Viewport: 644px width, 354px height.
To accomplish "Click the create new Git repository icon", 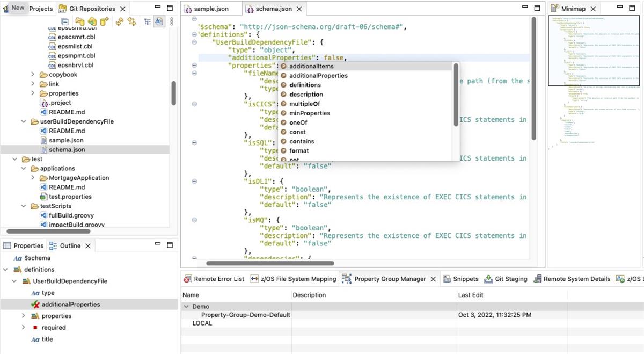I will [x=105, y=21].
